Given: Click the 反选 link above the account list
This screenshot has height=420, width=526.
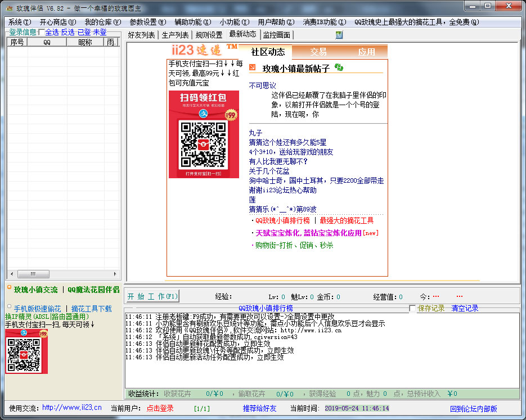Looking at the screenshot, I should (x=68, y=33).
